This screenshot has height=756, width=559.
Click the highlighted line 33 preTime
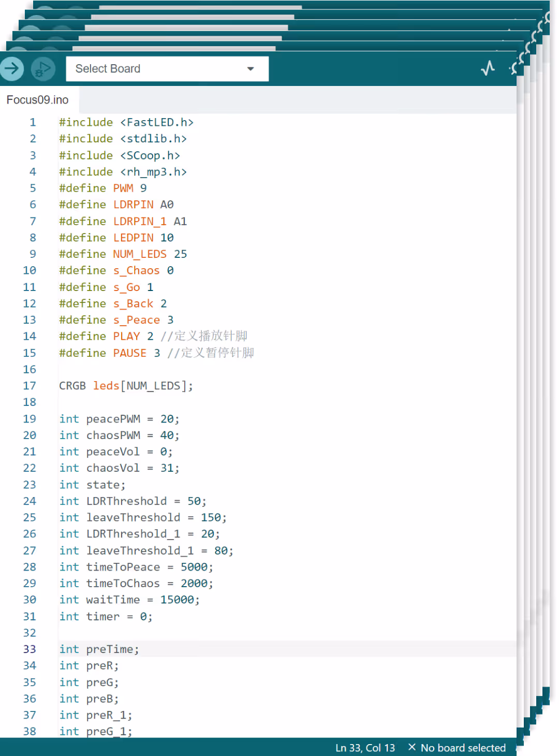click(98, 649)
